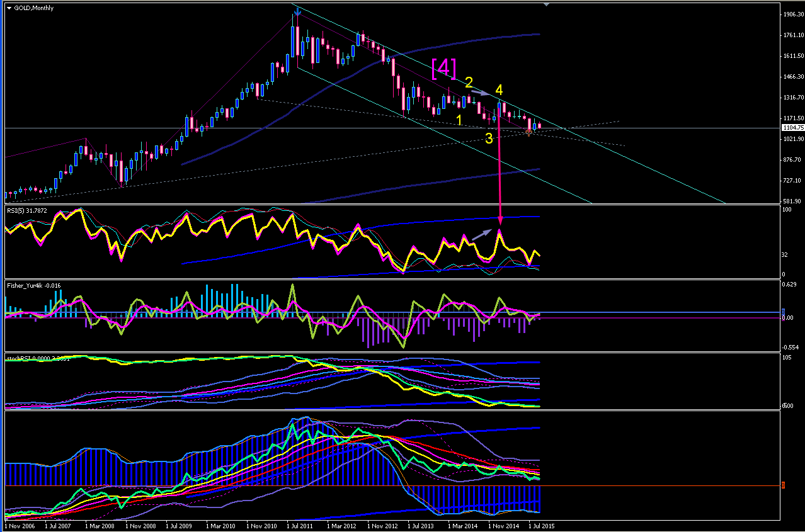Select the gray arrow beside wave 2
The height and width of the screenshot is (532, 805).
click(481, 93)
